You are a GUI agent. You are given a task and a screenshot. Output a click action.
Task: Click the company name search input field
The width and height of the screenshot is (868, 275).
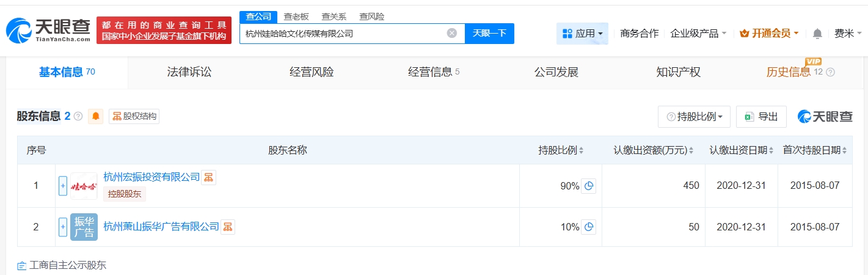click(342, 34)
